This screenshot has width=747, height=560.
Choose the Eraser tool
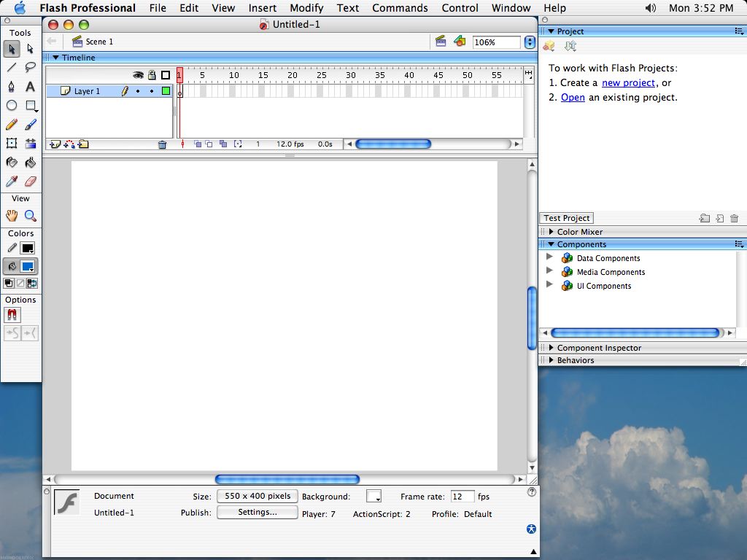point(31,182)
